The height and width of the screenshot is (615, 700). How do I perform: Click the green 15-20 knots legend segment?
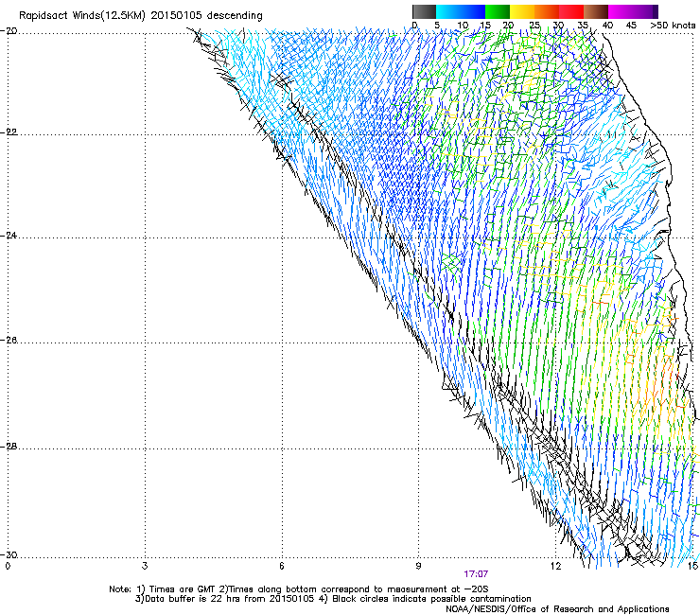tap(498, 11)
